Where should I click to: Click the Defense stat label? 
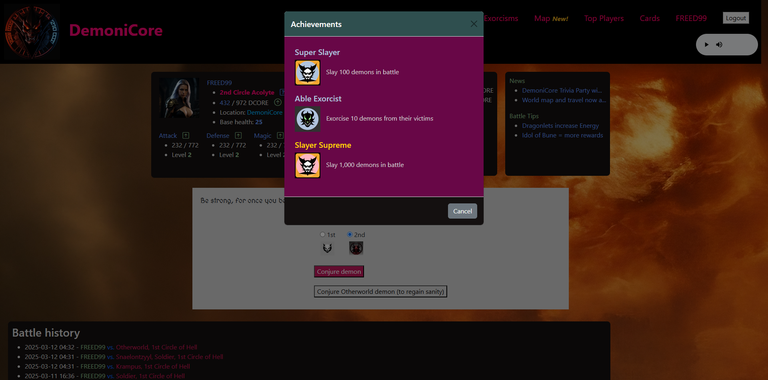pyautogui.click(x=218, y=136)
